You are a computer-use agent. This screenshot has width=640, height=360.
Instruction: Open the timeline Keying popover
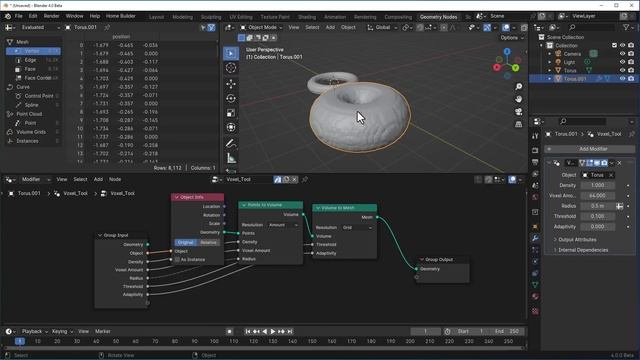[x=62, y=331]
